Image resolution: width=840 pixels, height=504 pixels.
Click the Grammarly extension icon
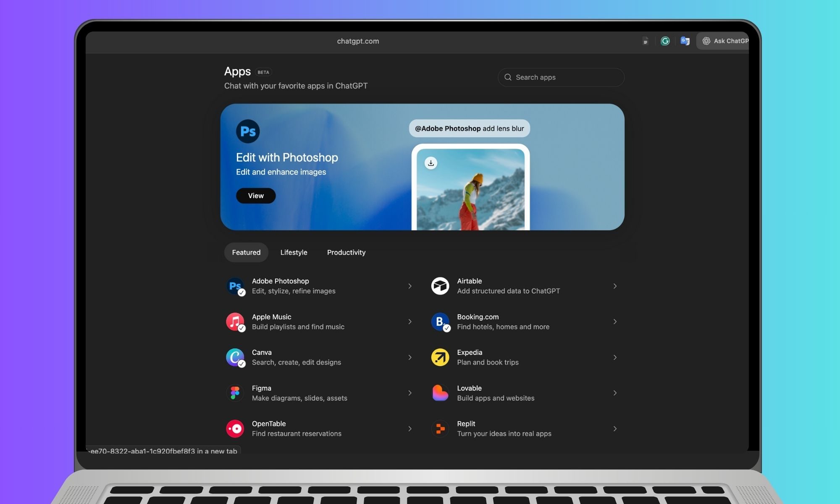click(x=665, y=41)
